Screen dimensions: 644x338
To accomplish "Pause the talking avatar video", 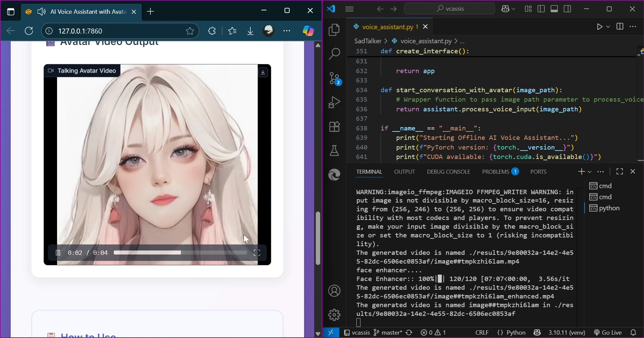I will point(58,253).
